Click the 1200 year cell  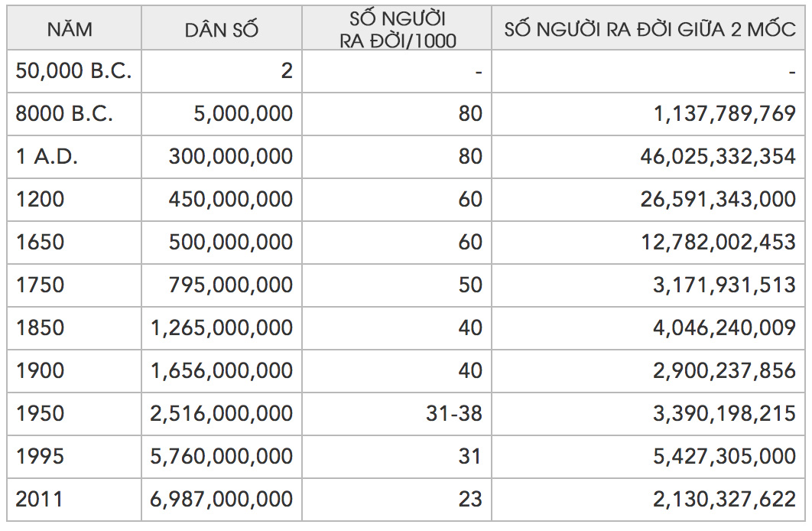(x=40, y=200)
